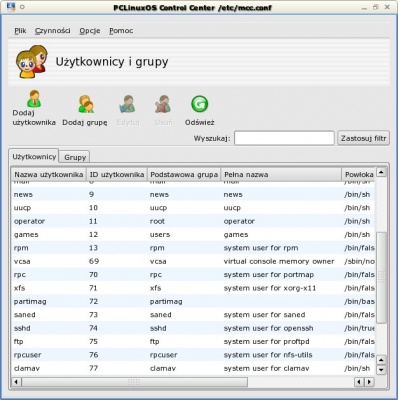Click user ID cell '72'
Image resolution: width=398 pixels, height=400 pixels.
tap(93, 301)
